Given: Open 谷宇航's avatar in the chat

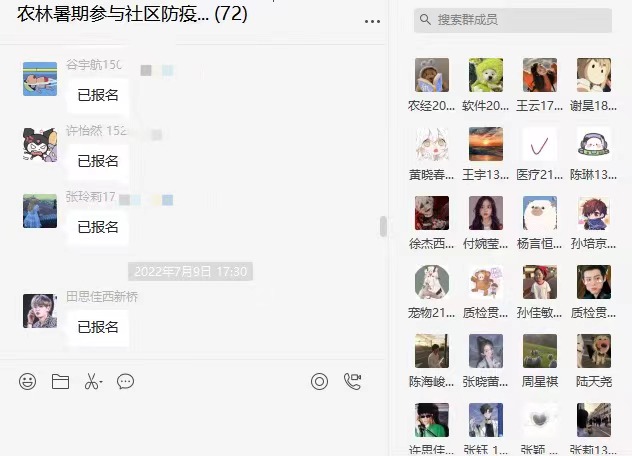Looking at the screenshot, I should pos(40,79).
